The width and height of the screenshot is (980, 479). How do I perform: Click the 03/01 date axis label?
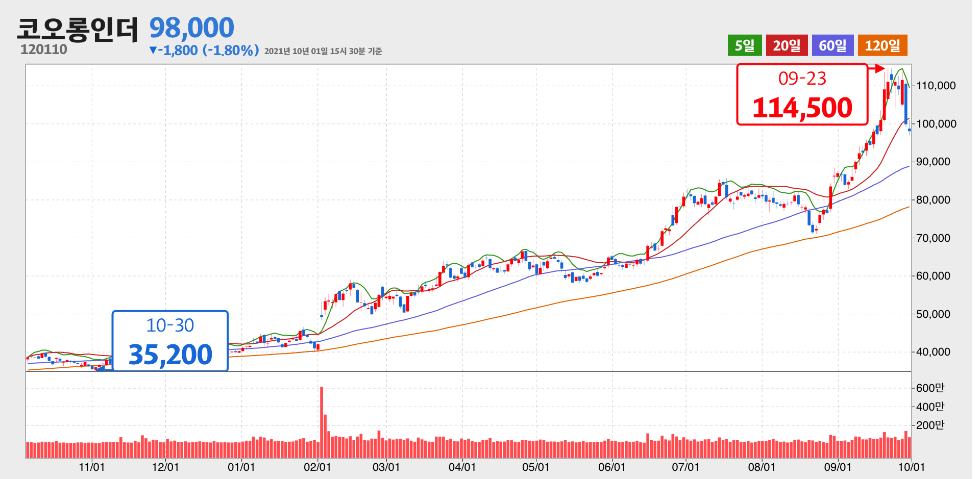pos(386,467)
